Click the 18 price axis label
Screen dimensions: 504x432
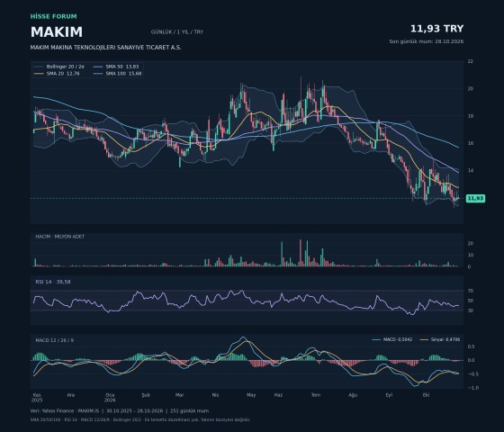(470, 116)
